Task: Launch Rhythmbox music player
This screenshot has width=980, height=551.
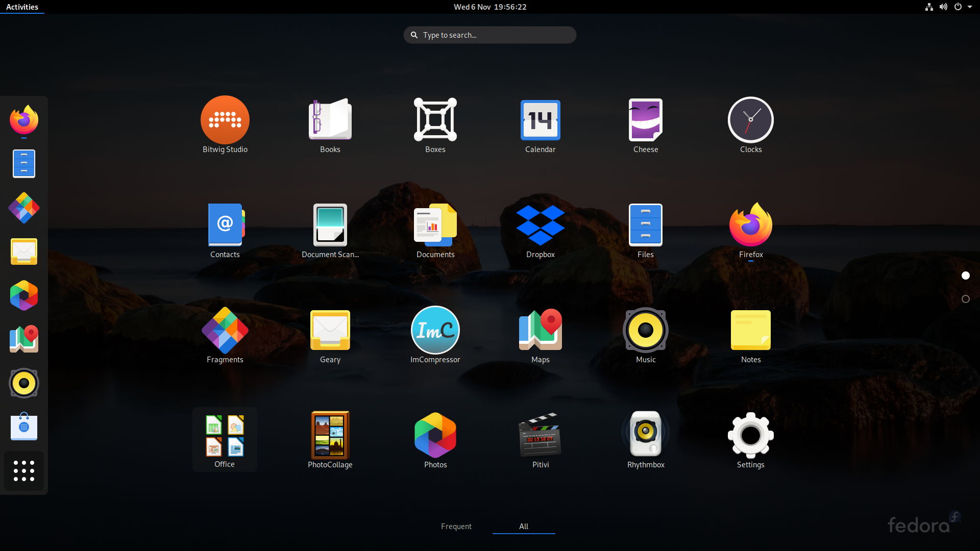Action: (645, 436)
